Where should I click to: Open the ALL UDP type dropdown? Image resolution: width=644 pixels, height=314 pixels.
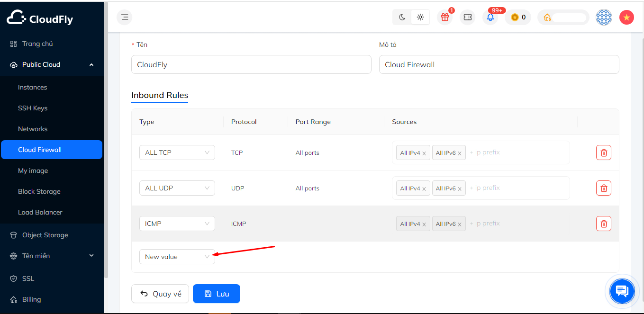pyautogui.click(x=177, y=188)
